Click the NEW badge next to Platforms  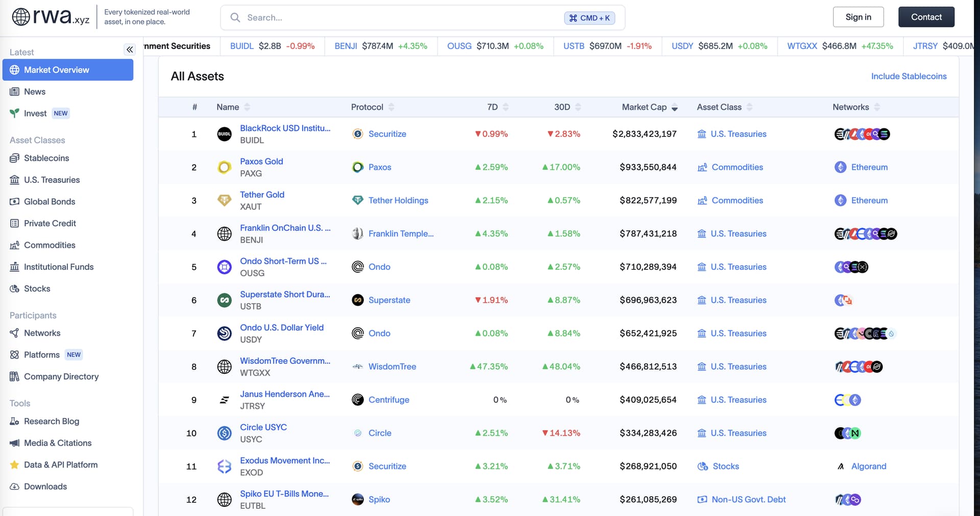[x=73, y=355]
